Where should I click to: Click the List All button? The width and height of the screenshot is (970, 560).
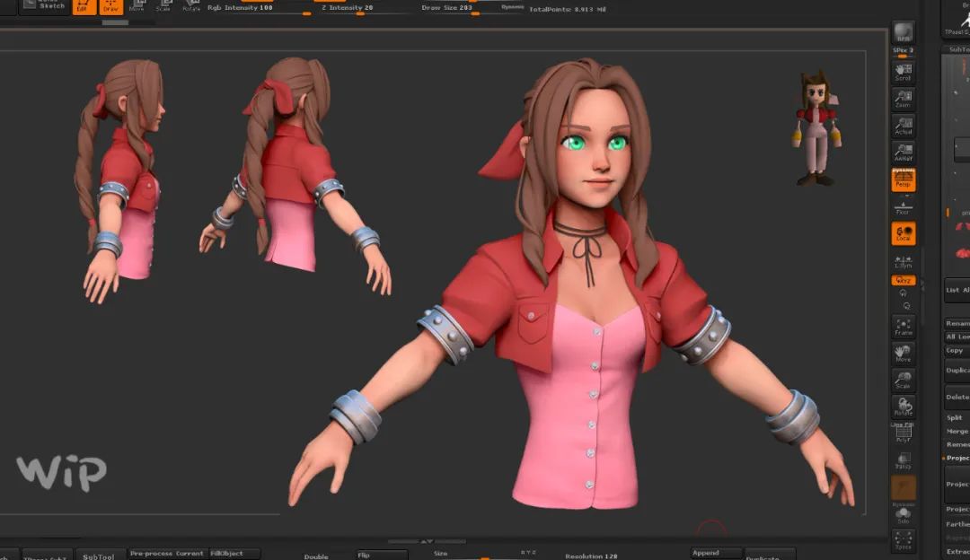pyautogui.click(x=957, y=290)
